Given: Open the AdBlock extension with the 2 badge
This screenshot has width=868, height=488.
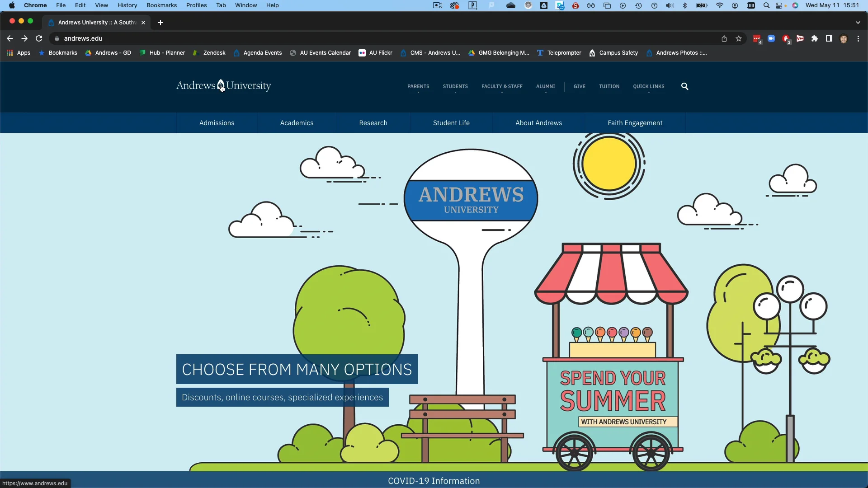Looking at the screenshot, I should pos(786,39).
